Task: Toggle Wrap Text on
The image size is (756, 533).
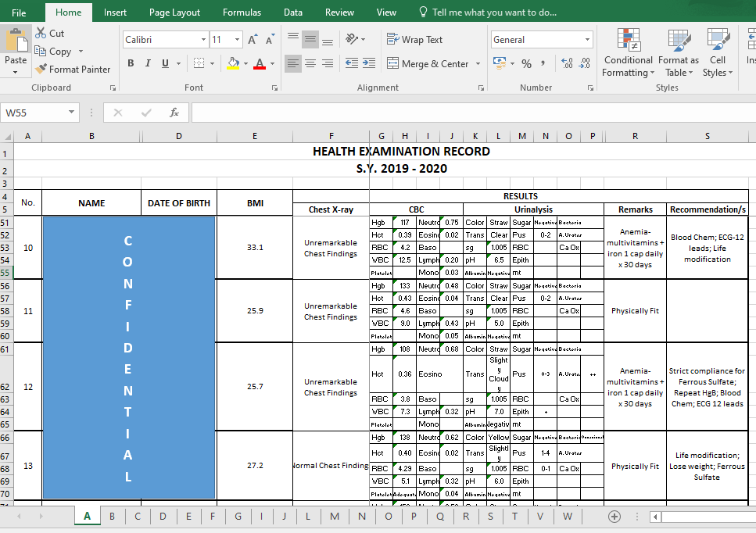Action: click(x=414, y=40)
